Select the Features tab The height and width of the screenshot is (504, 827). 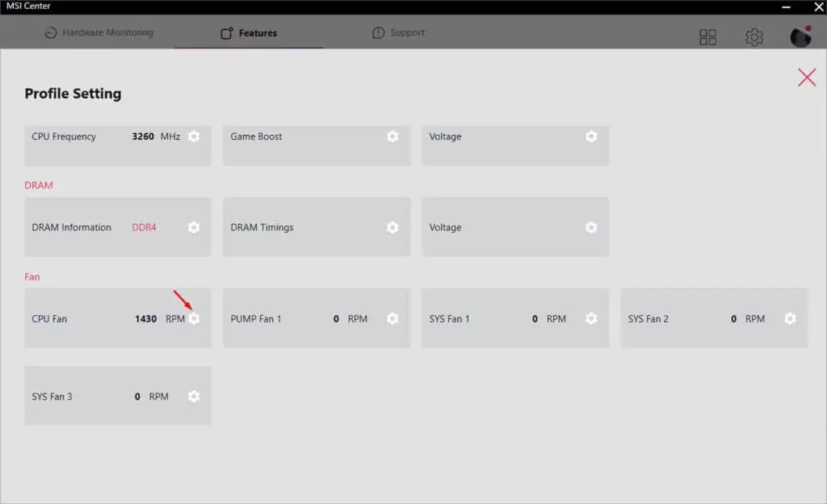tap(248, 33)
